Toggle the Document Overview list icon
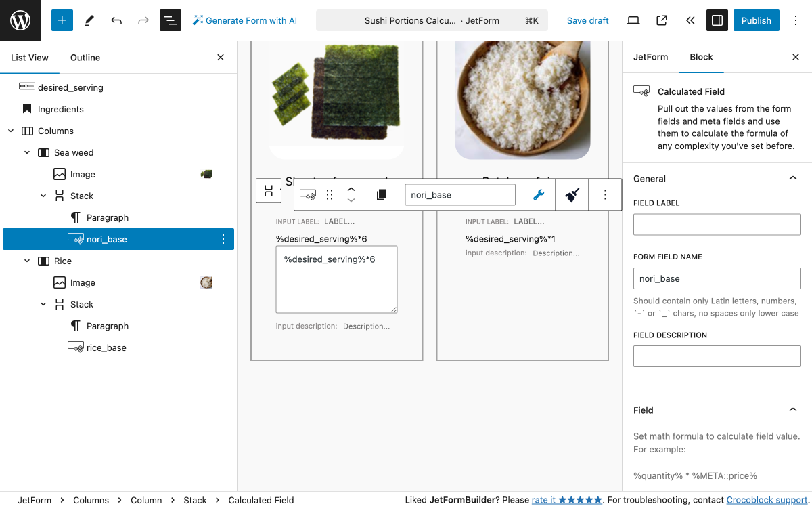812x508 pixels. pos(171,20)
